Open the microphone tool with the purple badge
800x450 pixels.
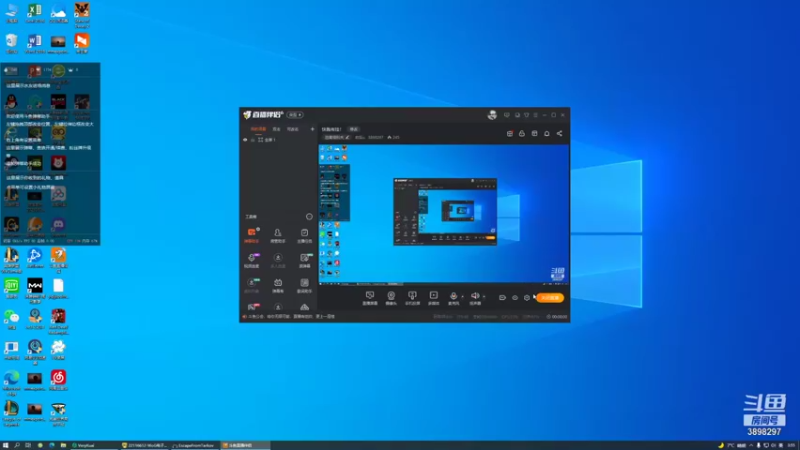(252, 260)
